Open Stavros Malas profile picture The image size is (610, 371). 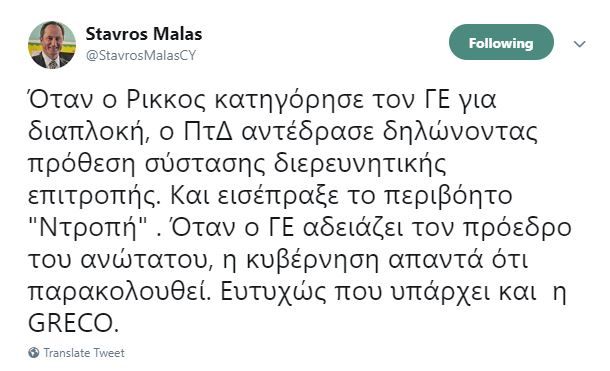coord(52,45)
